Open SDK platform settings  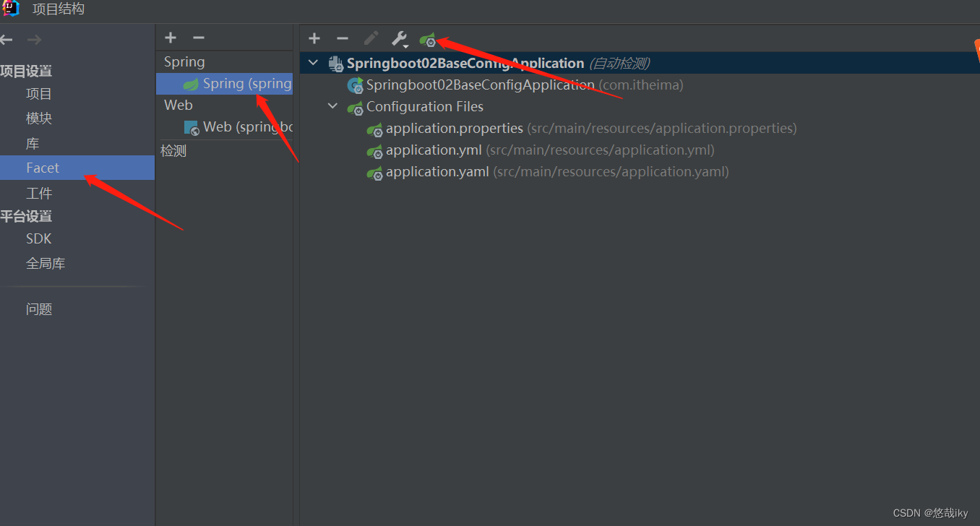pos(39,238)
